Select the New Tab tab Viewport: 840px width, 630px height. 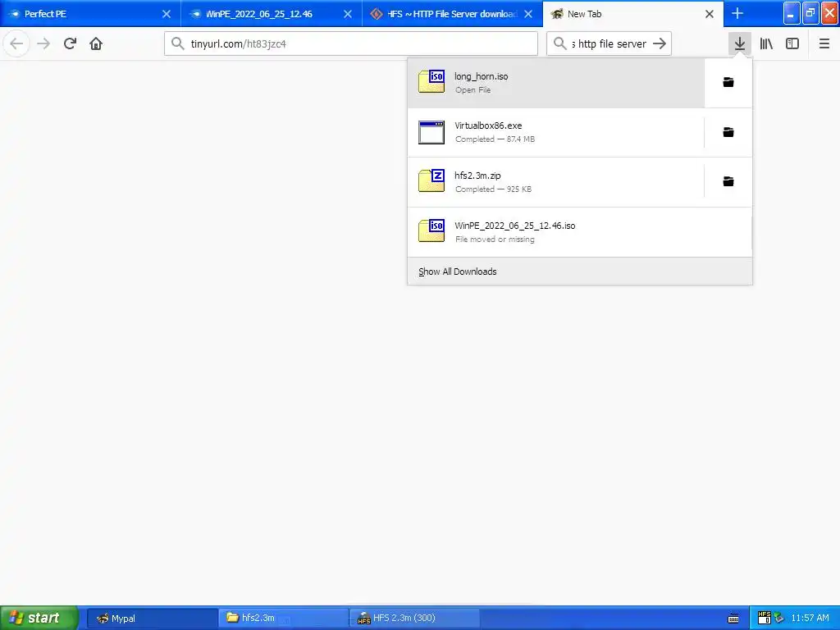coord(633,14)
